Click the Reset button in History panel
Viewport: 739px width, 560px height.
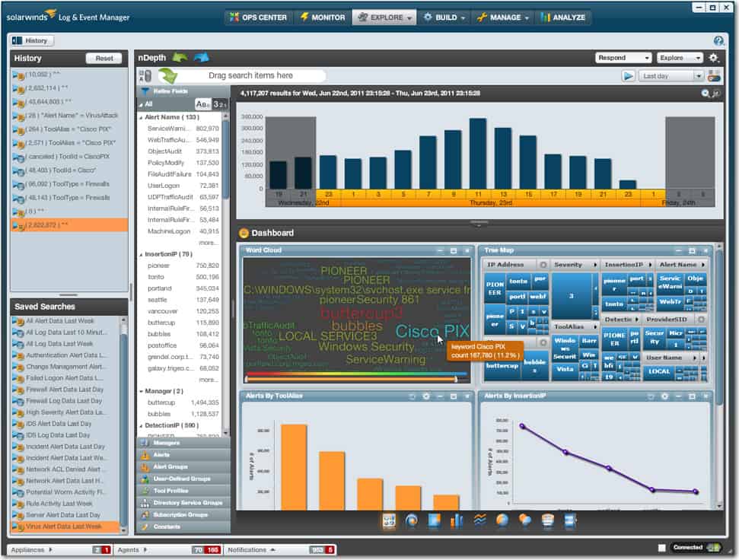tap(104, 58)
